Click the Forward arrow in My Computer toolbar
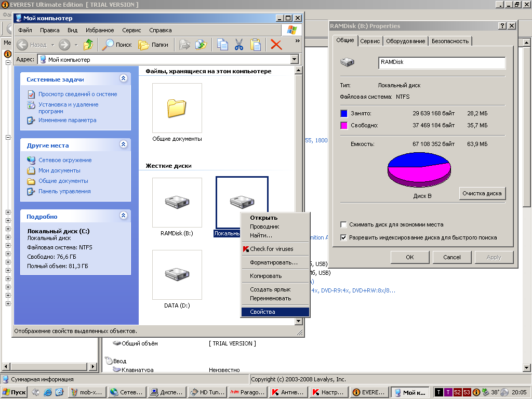Viewport: 532px width, 399px height. coord(64,45)
